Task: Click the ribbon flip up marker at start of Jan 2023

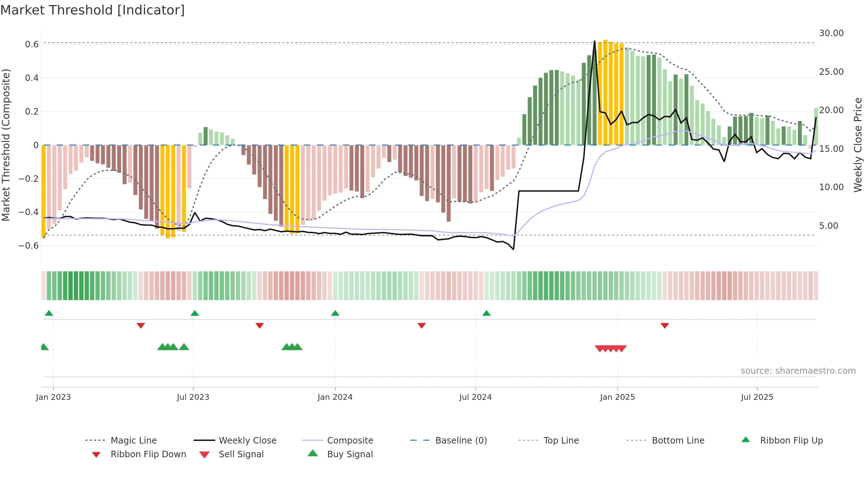Action: click(x=49, y=313)
